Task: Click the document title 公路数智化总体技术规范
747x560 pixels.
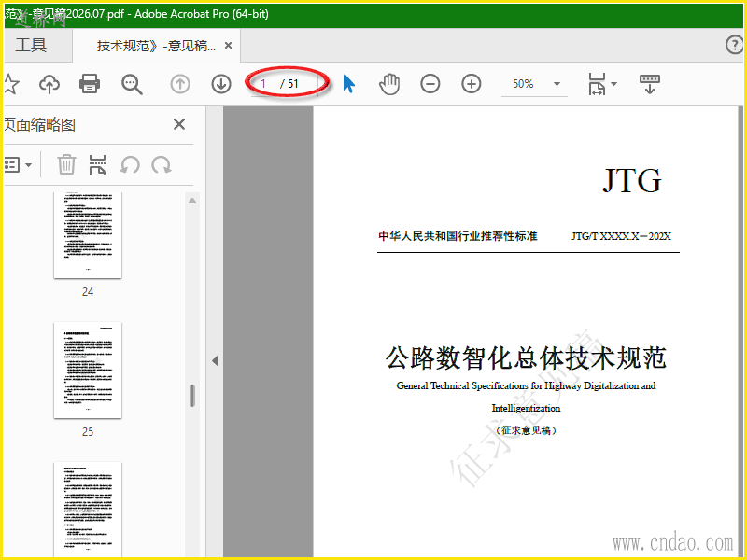Action: coord(526,357)
